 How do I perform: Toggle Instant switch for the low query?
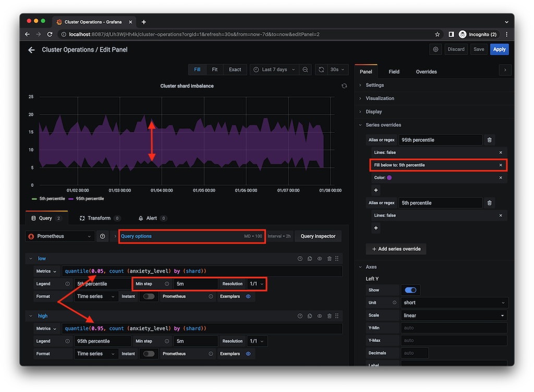(x=149, y=297)
